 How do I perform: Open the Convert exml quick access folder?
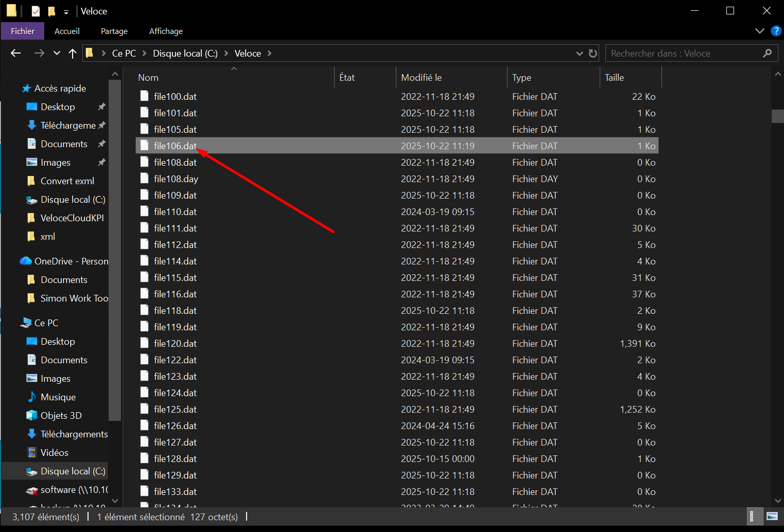(67, 181)
